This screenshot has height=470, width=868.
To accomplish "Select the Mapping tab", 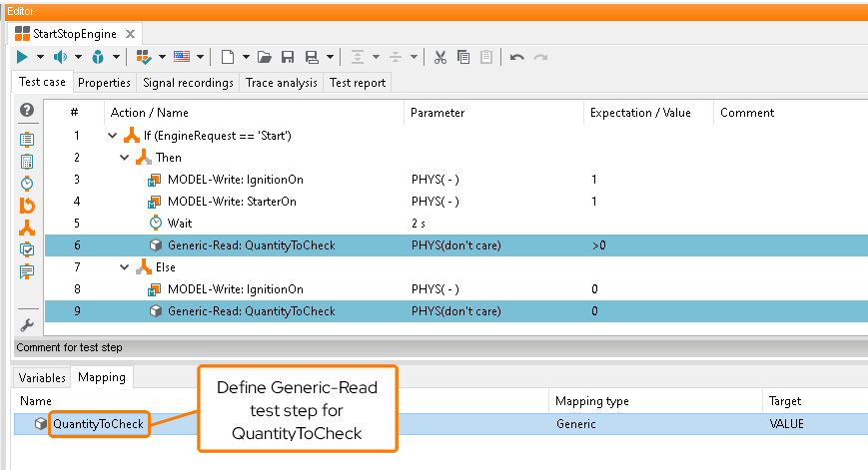I will [x=102, y=377].
